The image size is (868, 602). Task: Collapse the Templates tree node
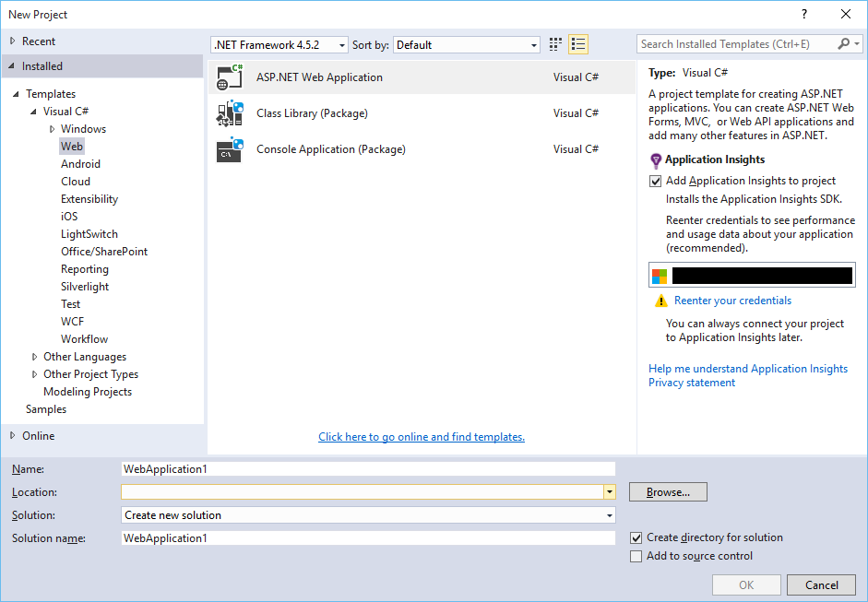16,94
